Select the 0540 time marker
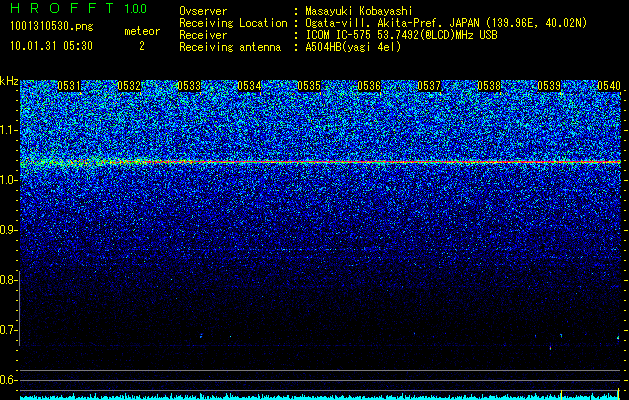The height and width of the screenshot is (400, 629). point(609,86)
